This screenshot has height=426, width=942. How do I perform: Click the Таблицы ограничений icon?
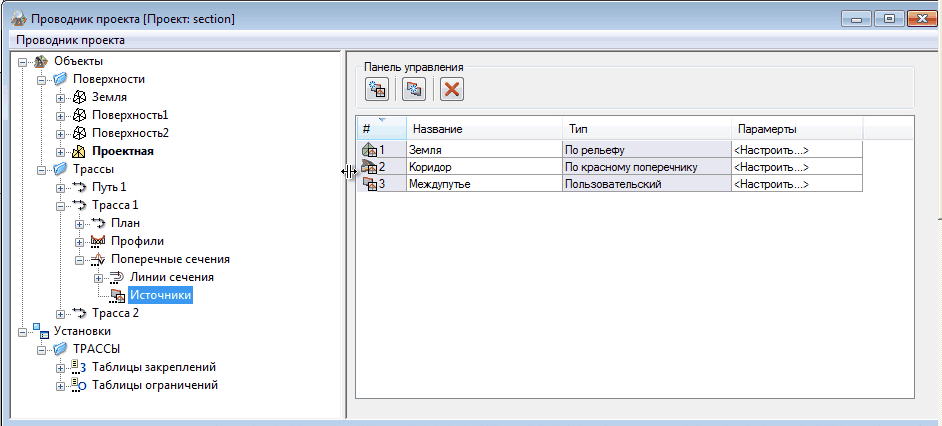tap(80, 385)
